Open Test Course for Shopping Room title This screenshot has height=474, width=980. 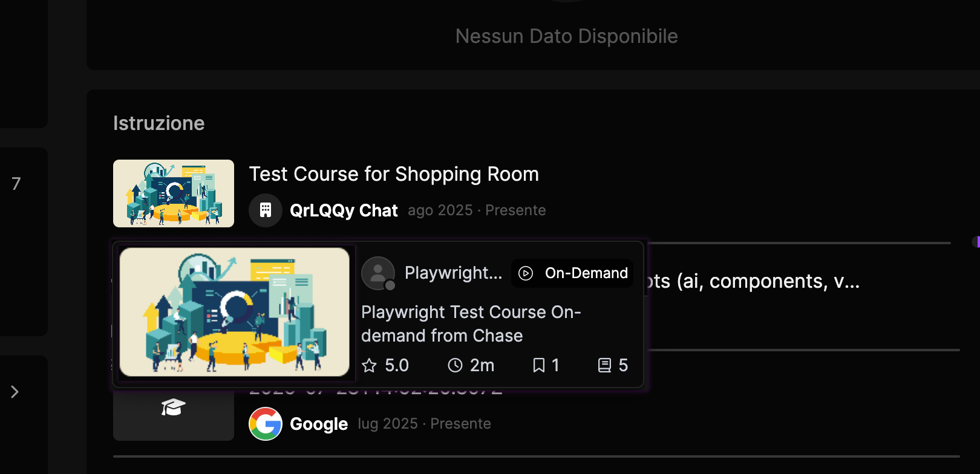click(x=394, y=174)
